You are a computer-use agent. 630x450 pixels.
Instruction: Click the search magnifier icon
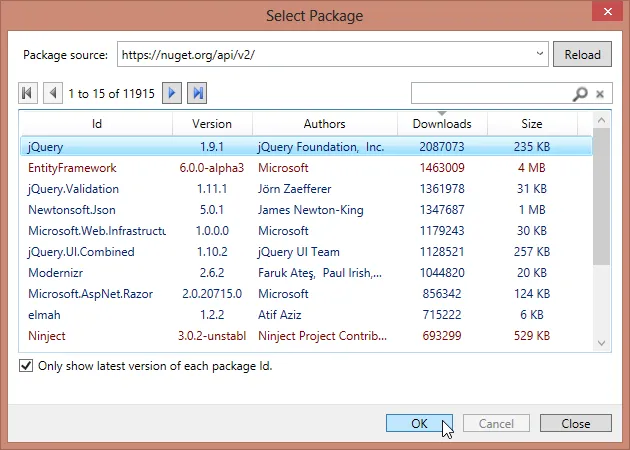[580, 94]
